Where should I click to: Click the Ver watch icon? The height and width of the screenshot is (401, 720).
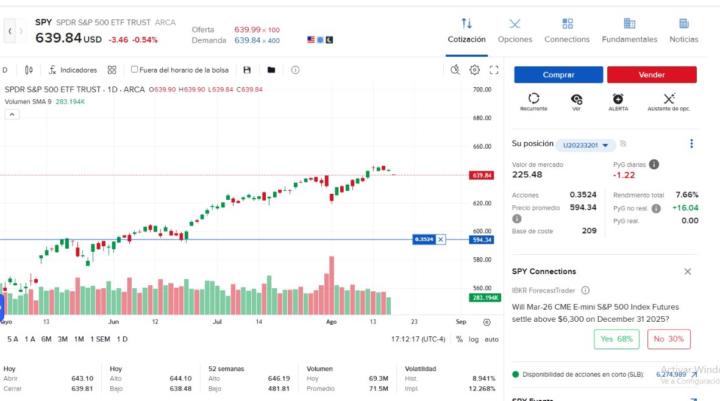[576, 99]
